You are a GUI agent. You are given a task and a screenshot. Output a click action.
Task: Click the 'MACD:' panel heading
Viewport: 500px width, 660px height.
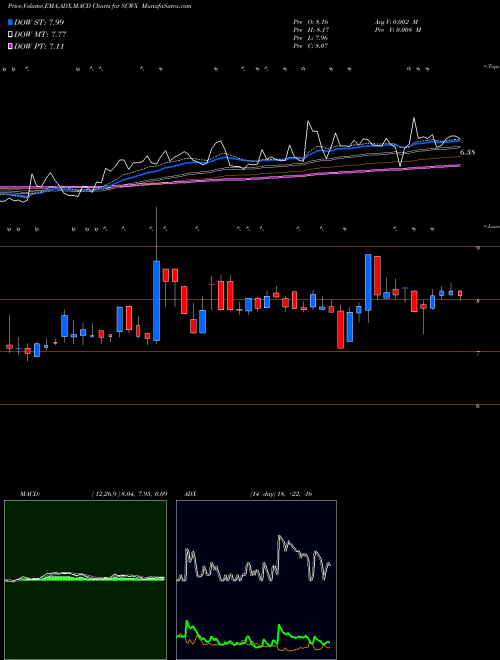(30, 494)
